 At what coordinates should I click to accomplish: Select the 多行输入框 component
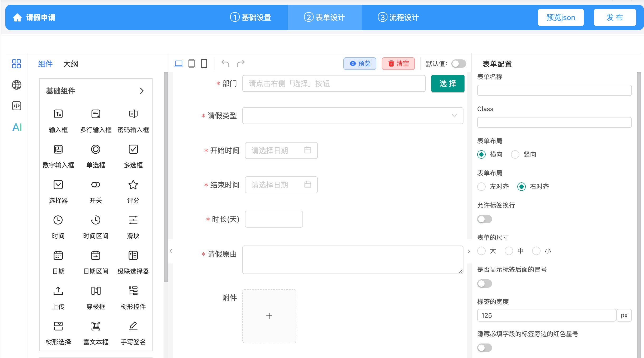96,121
